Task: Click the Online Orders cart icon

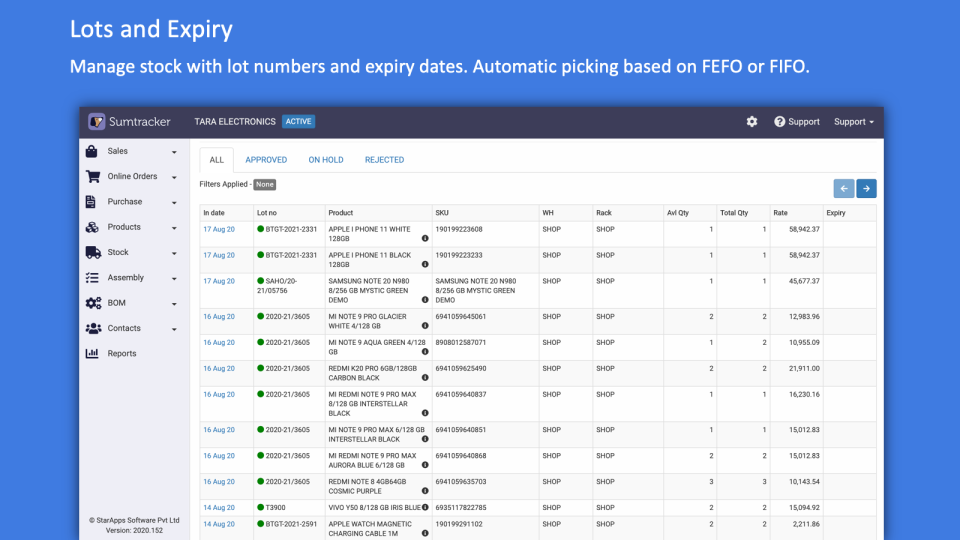Action: tap(93, 176)
